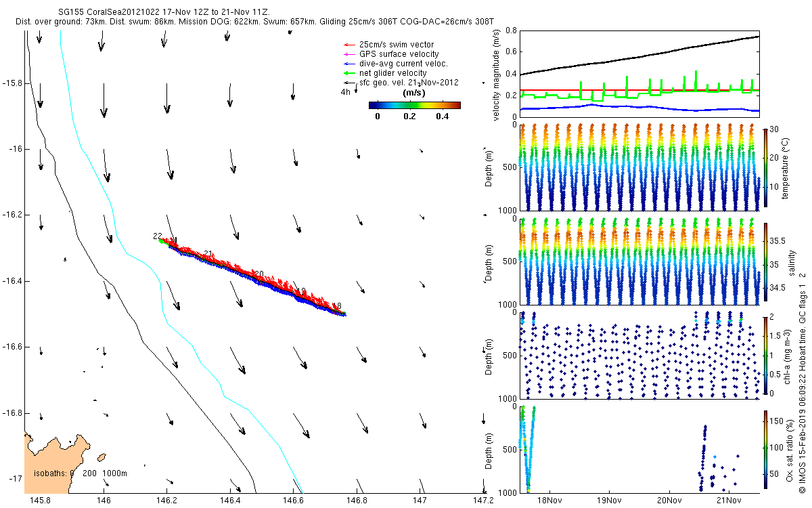Click the 'isobaths: 0 200 1000m' label
Image resolution: width=812 pixels, height=508 pixels.
click(80, 473)
